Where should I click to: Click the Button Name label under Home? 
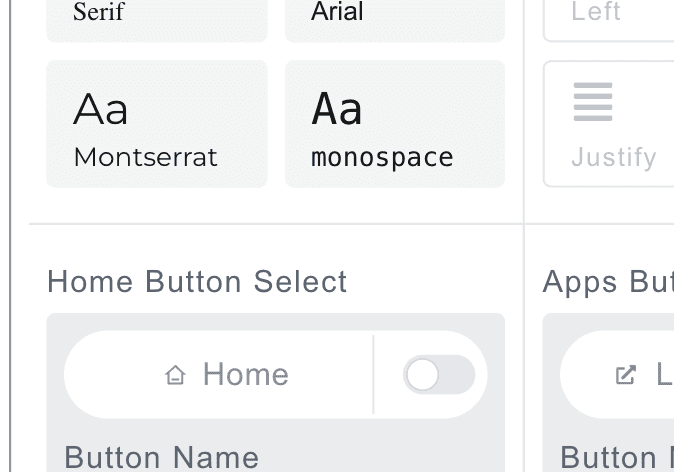click(x=162, y=457)
